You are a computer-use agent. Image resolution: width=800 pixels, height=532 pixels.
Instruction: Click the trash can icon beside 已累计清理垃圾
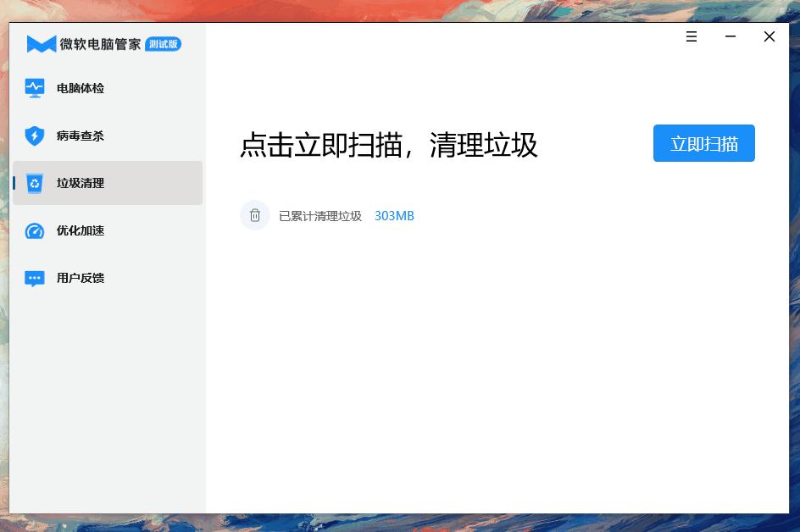255,215
